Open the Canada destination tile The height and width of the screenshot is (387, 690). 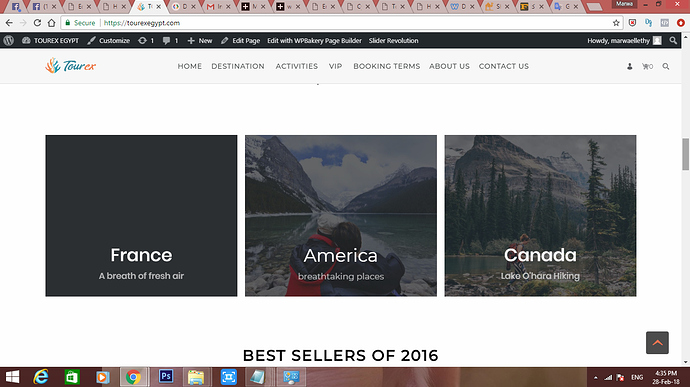coord(540,216)
